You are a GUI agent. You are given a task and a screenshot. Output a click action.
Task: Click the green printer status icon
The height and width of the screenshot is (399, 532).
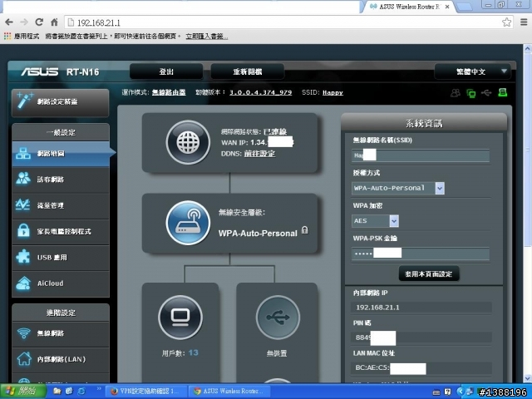coord(502,92)
